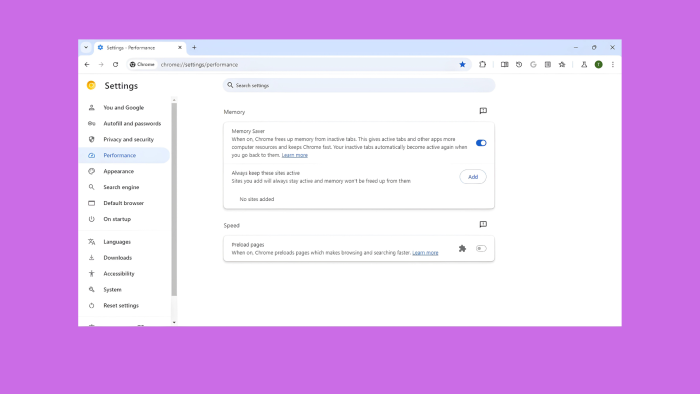
Task: Click the "Memory Saver" title text
Action: (x=248, y=131)
